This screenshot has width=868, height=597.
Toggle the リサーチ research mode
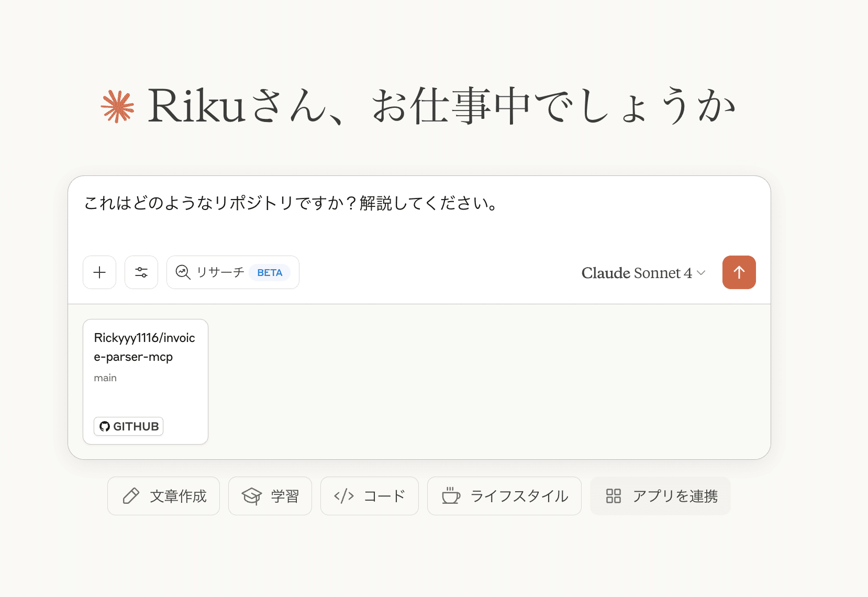[x=220, y=272]
